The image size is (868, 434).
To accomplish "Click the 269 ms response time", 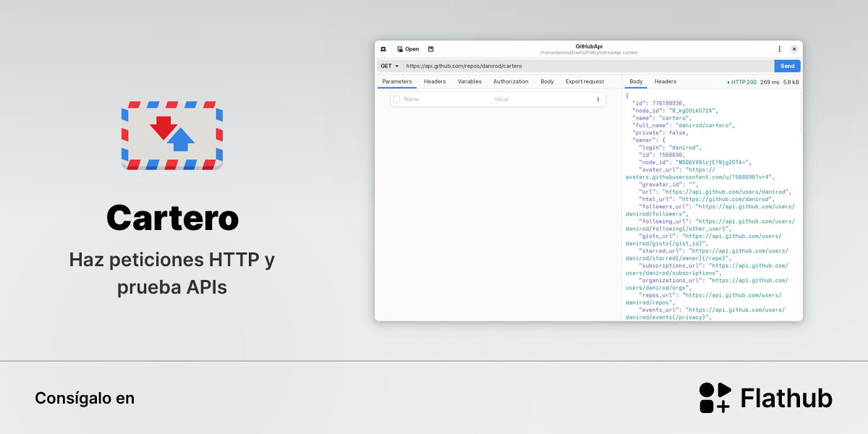I will [770, 82].
